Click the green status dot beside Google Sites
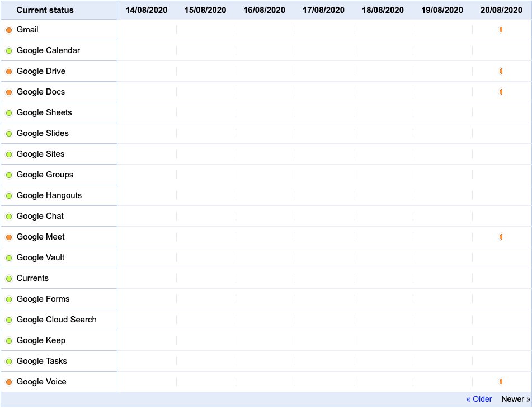 (9, 154)
